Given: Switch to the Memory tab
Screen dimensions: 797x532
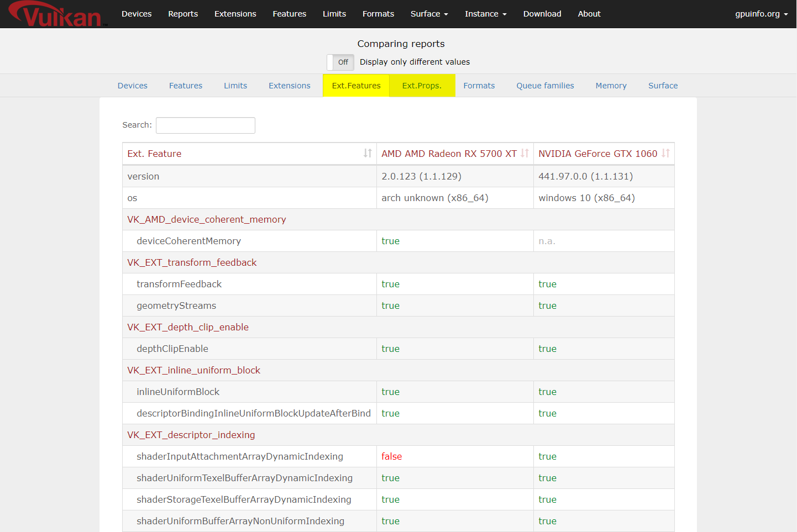Looking at the screenshot, I should pos(611,86).
